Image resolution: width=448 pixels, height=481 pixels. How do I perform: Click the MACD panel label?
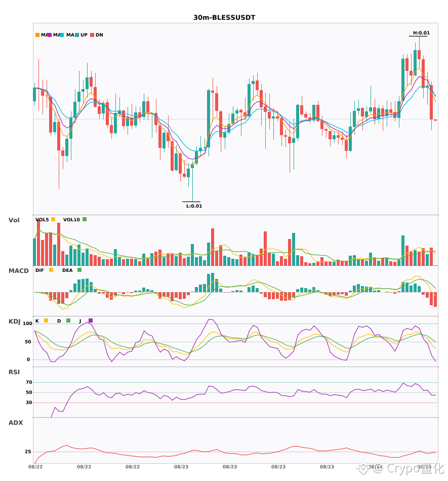point(18,271)
